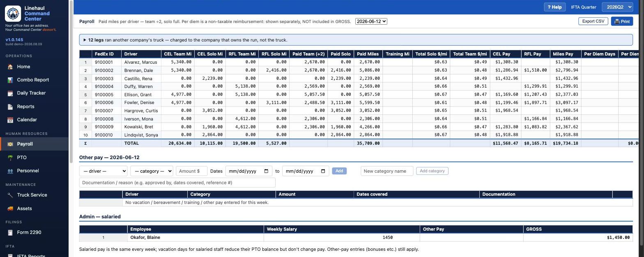Open the IFTA Quarter 2026Q2 dropdown

pos(617,7)
